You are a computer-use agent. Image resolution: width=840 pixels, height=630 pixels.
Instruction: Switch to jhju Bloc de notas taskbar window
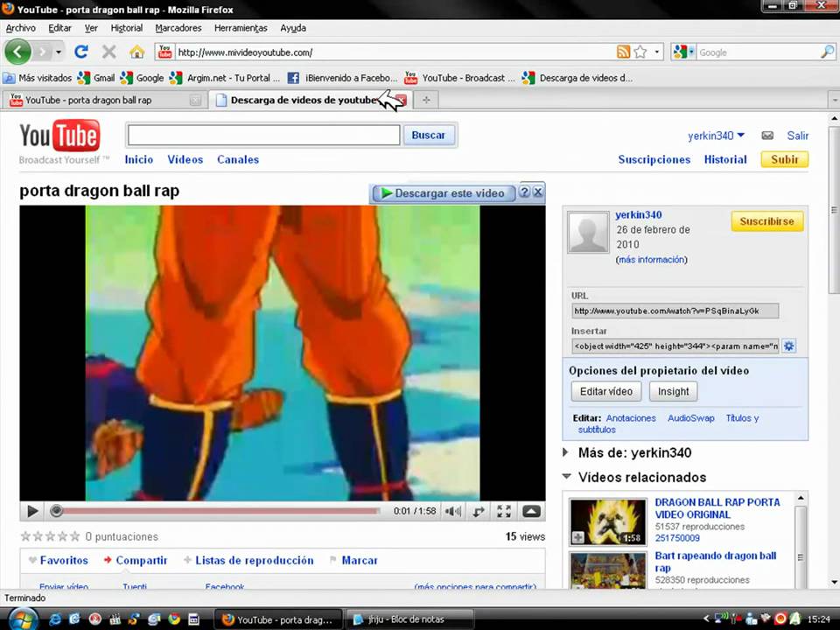click(409, 619)
